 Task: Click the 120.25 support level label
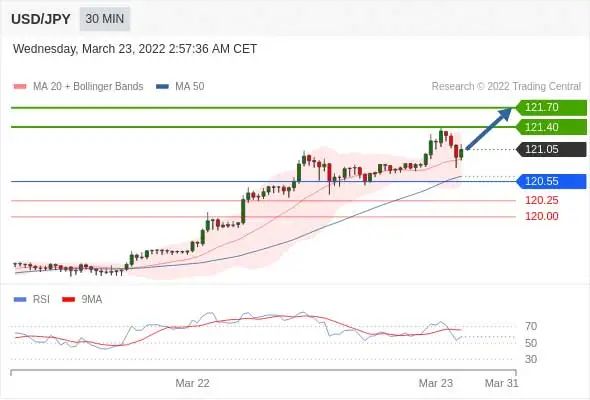pyautogui.click(x=541, y=201)
